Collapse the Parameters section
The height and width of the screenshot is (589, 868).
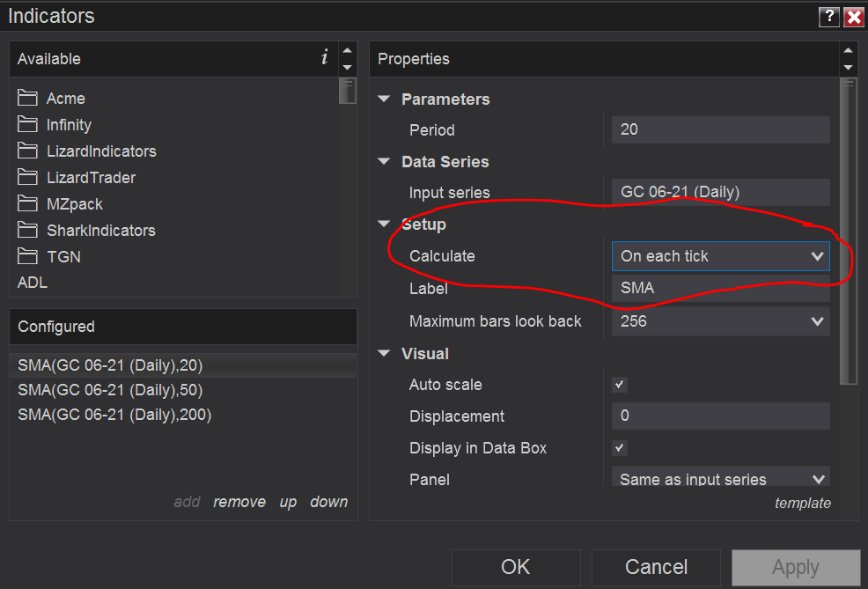pos(384,99)
